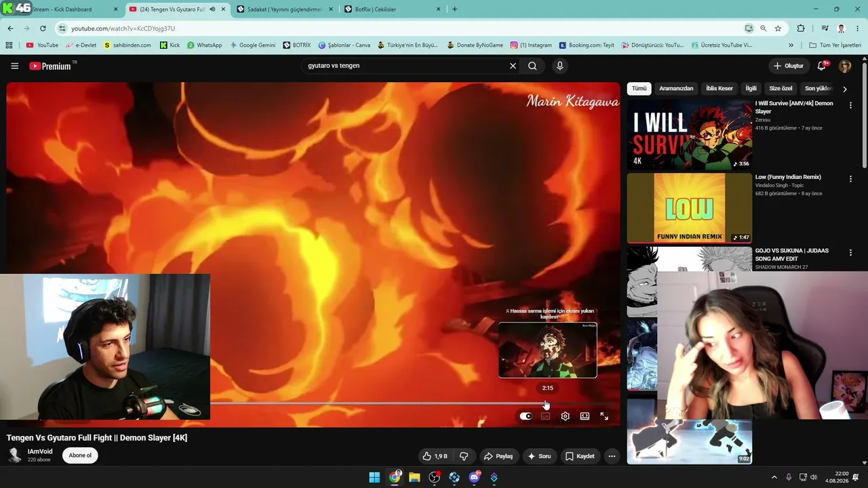Bookmark this page with the star
This screenshot has height=488, width=868.
click(x=778, y=28)
